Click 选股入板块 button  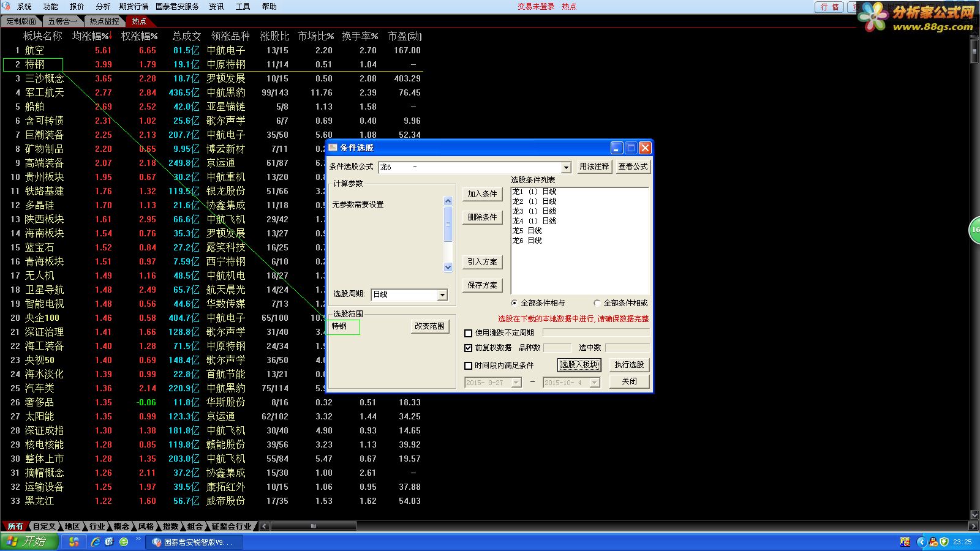point(579,365)
